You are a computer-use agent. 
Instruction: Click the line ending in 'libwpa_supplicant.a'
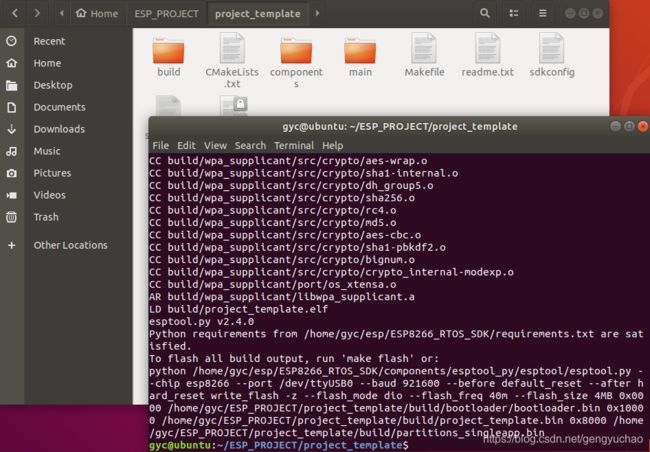(x=282, y=296)
